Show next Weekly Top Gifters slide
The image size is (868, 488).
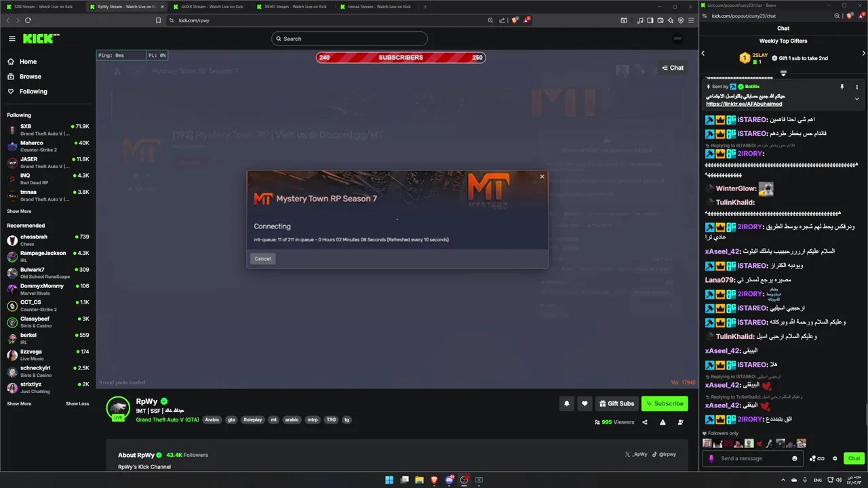[x=863, y=53]
